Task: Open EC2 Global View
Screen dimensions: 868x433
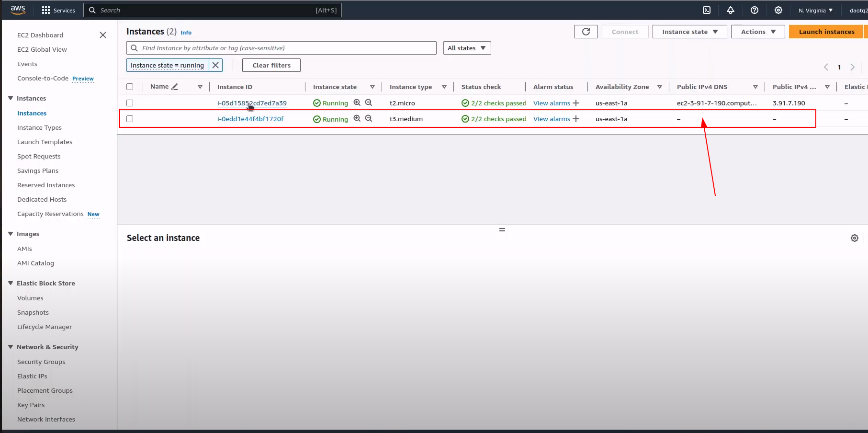Action: tap(42, 49)
